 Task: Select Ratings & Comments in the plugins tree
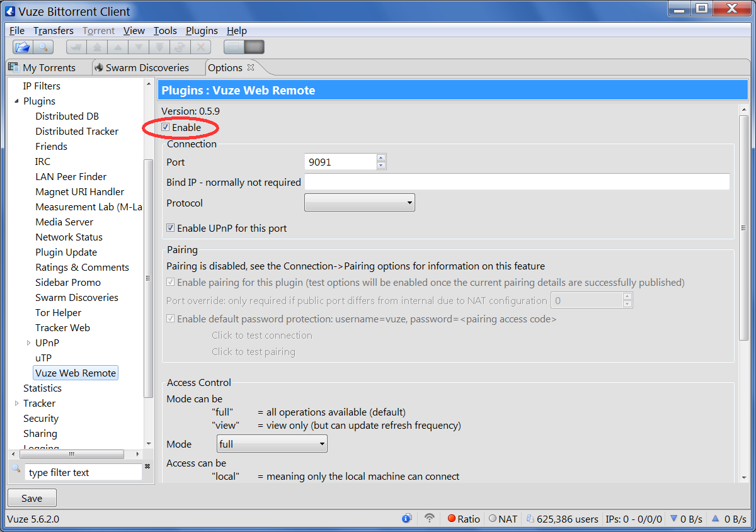[x=82, y=267]
